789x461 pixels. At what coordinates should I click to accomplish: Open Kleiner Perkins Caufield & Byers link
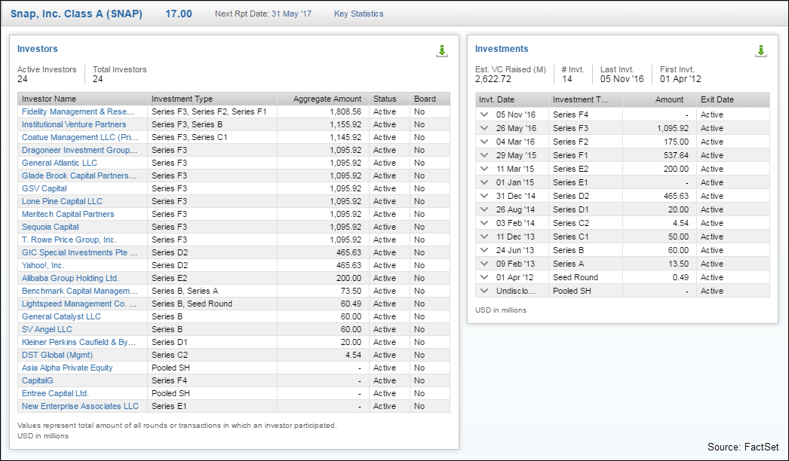(79, 342)
